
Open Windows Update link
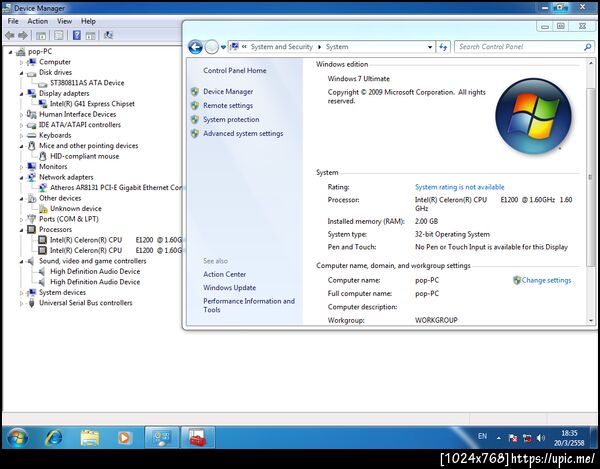pyautogui.click(x=230, y=288)
